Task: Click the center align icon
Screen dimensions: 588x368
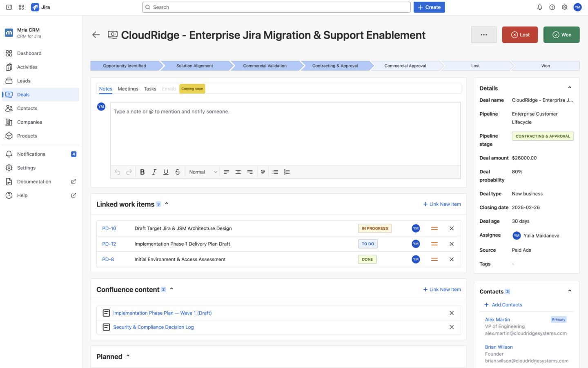Action: point(238,172)
